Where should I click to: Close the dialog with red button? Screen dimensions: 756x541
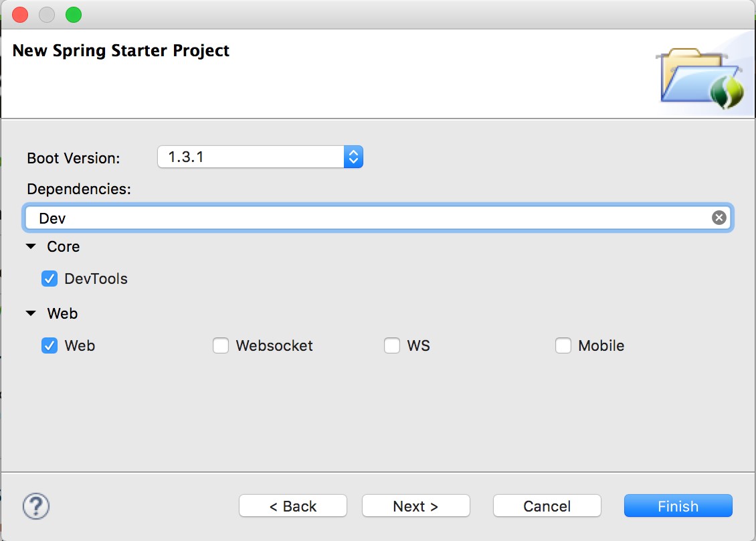pyautogui.click(x=20, y=15)
